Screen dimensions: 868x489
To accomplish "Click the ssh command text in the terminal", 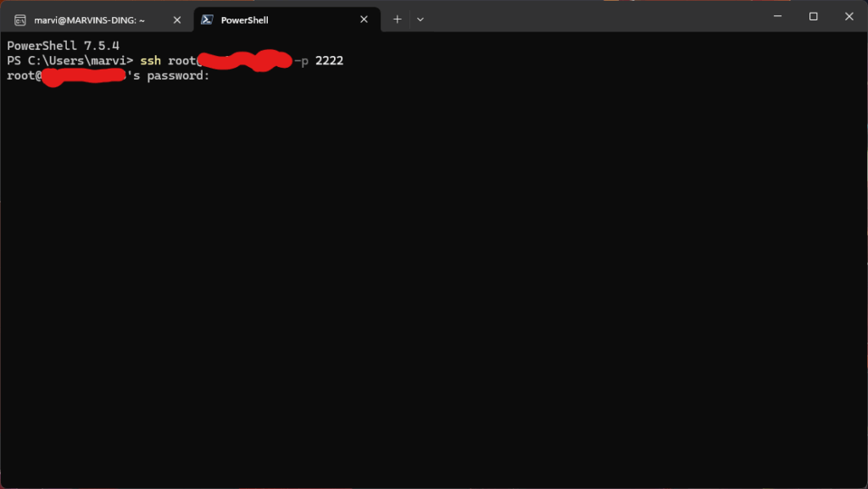I will point(151,60).
